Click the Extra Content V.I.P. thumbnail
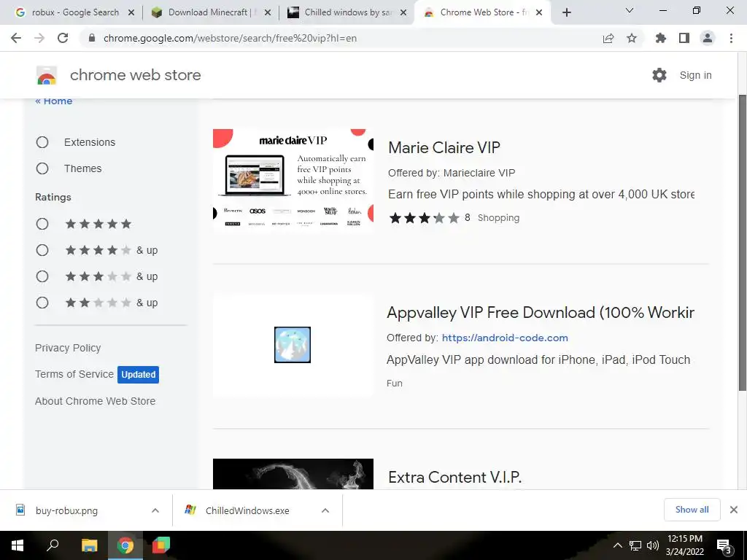Screen dimensions: 747x560 click(x=293, y=474)
